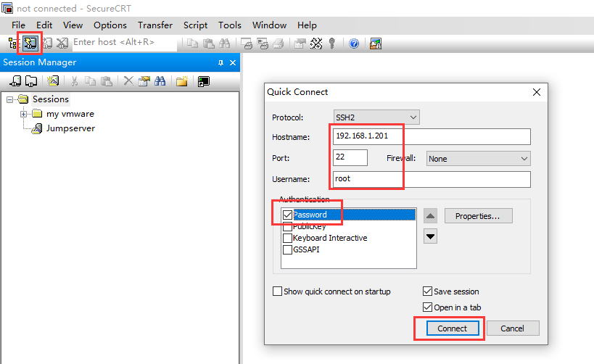The width and height of the screenshot is (594, 364).
Task: Click the Command Manager icon in Session Manager toolbar
Action: 203,81
